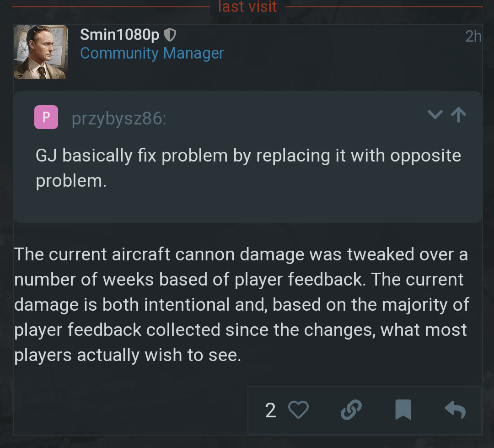This screenshot has height=448, width=494.
Task: Click the pink P avatar in the quote
Action: coord(46,117)
